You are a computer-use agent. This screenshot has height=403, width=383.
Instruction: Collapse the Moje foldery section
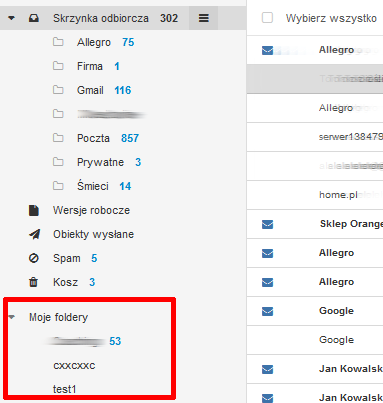tap(12, 317)
